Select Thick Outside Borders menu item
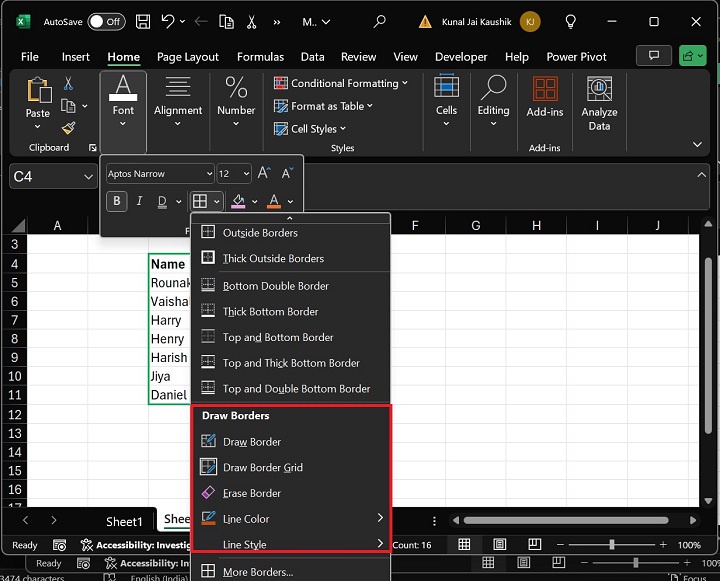Viewport: 720px width, 581px height. tap(273, 258)
